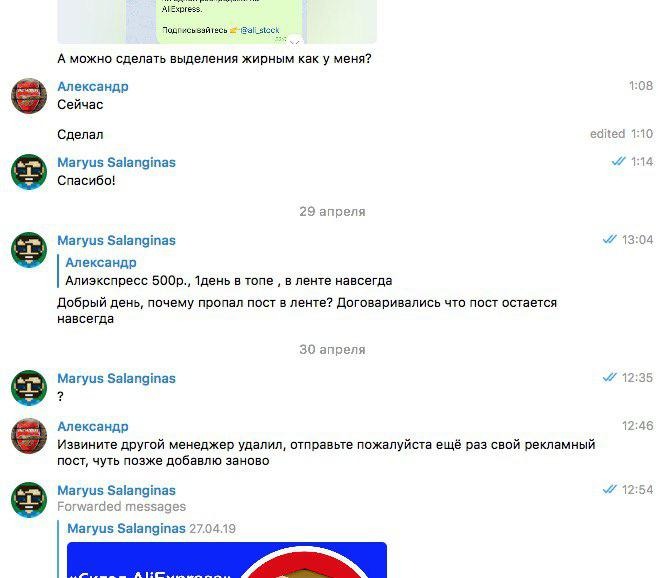Click the 29 апреля date separator

point(332,211)
